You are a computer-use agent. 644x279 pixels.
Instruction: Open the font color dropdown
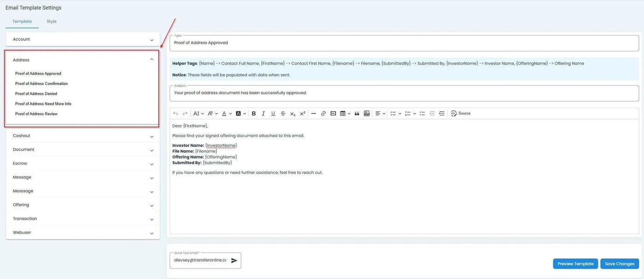click(x=226, y=114)
